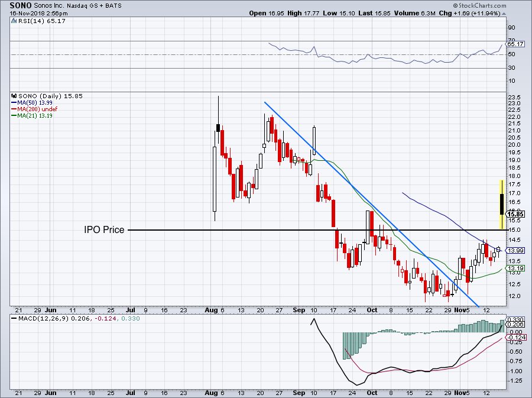The height and width of the screenshot is (398, 532).
Task: Click the Volume 6.3M header value
Action: [414, 13]
